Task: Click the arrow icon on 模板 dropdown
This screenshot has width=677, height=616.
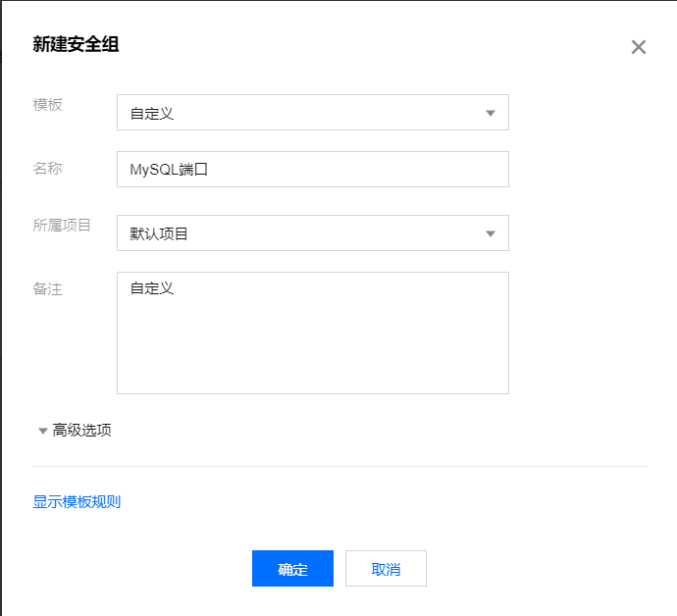Action: click(490, 113)
